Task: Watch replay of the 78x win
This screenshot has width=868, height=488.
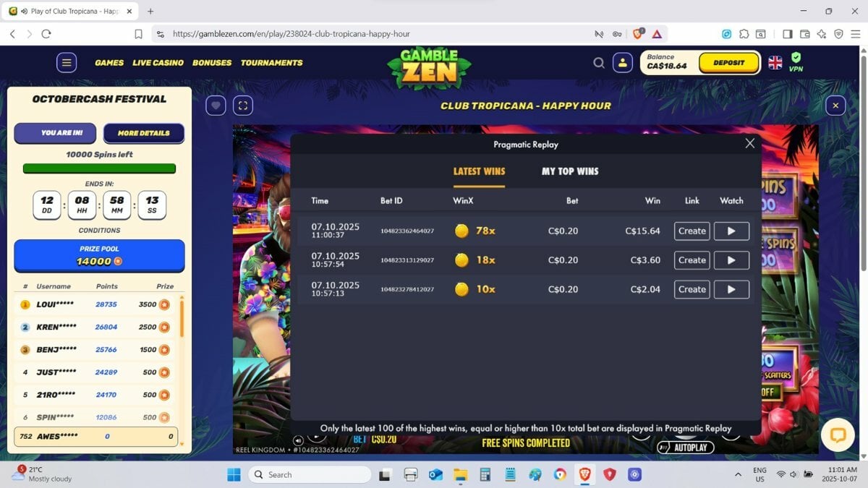Action: tap(731, 231)
